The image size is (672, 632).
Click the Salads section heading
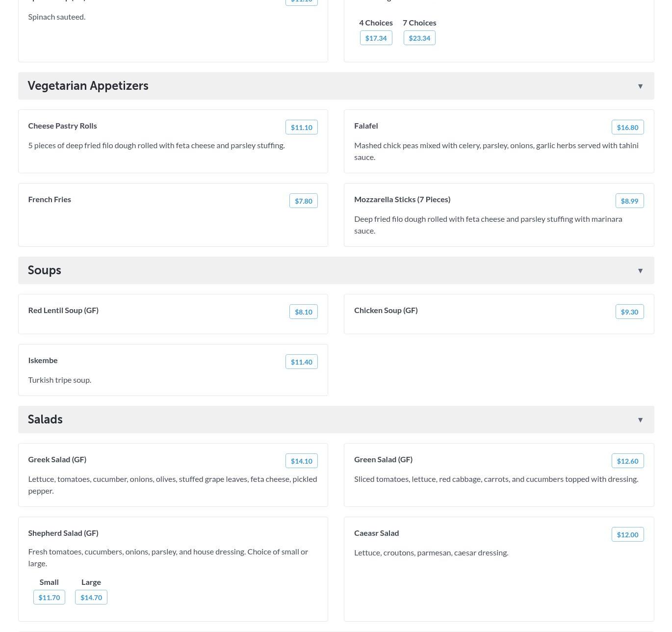[x=45, y=420]
